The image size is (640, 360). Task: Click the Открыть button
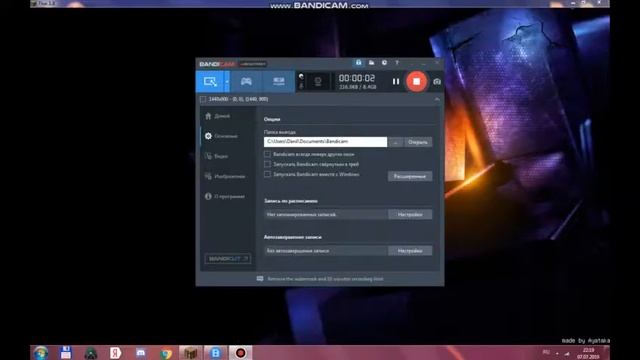point(418,142)
